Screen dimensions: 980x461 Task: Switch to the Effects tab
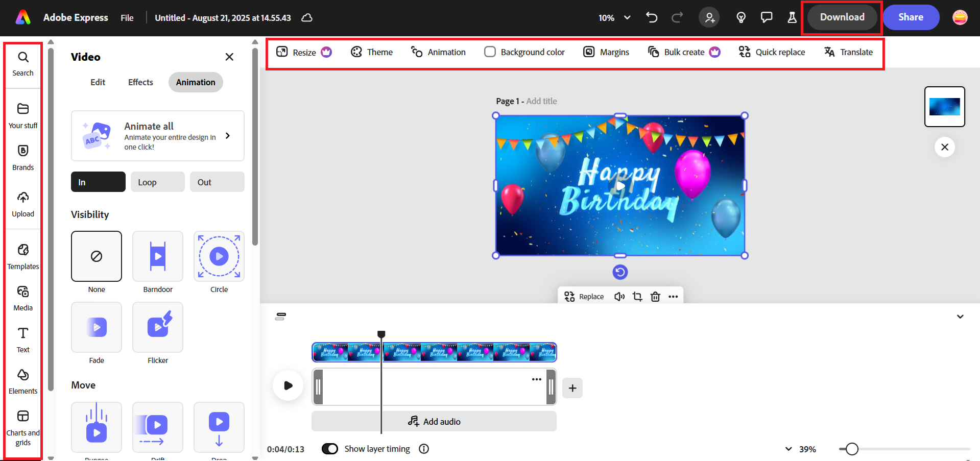point(140,82)
